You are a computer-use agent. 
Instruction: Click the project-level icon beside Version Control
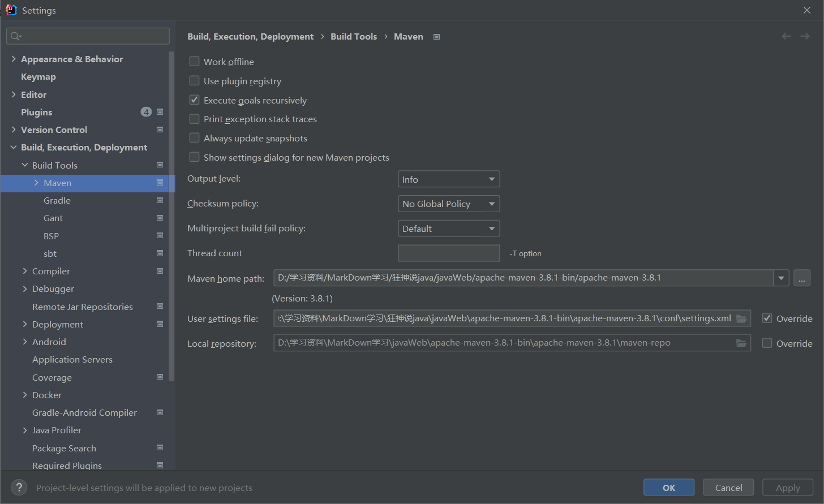[160, 130]
